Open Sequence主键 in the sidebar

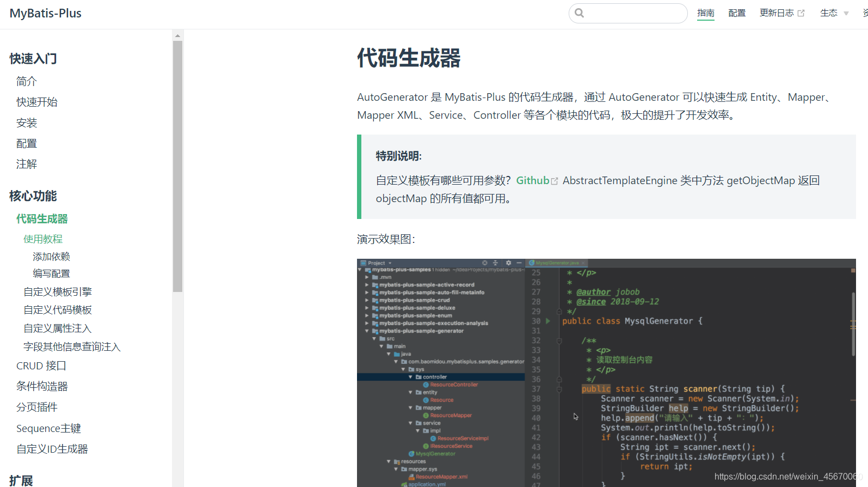coord(48,429)
